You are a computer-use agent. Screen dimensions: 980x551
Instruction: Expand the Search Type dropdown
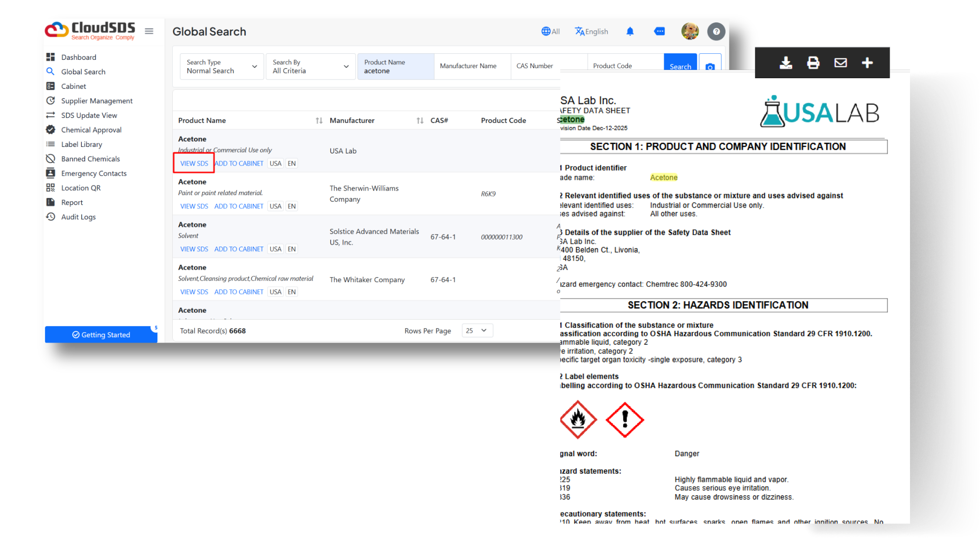point(222,66)
